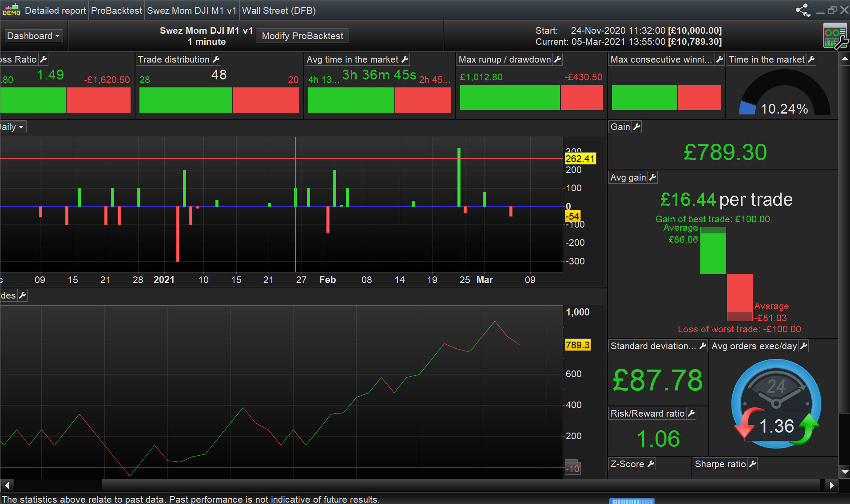
Task: Click the green average gain bar
Action: click(713, 251)
